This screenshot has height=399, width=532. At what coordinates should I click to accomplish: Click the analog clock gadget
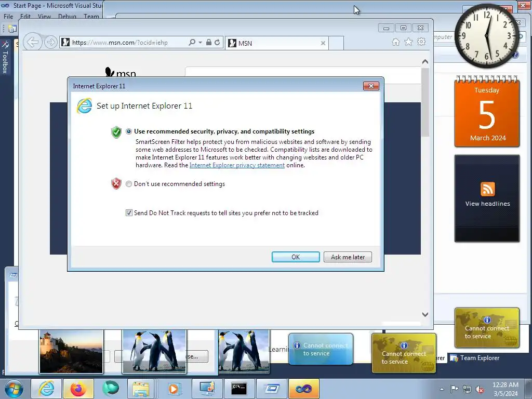pos(486,35)
